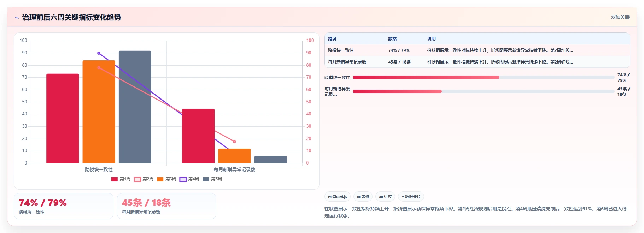Toggle the 第2周 legend entry
This screenshot has width=644, height=233.
144,179
